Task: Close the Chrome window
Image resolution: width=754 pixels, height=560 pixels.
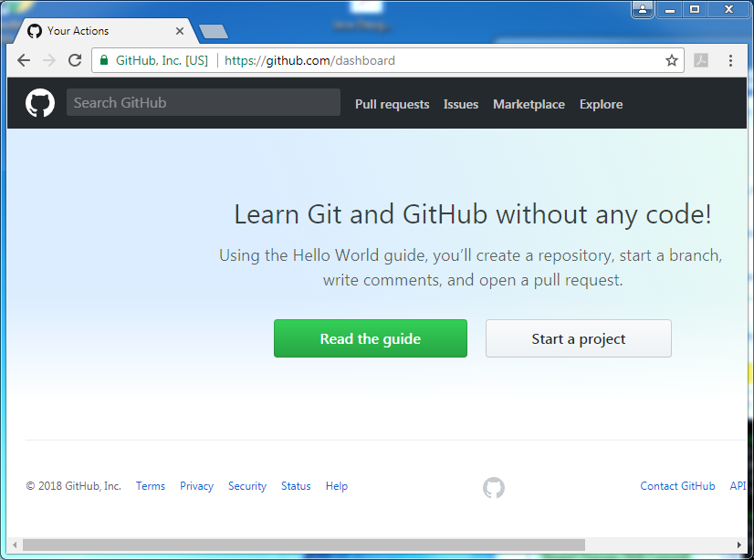Action: click(x=728, y=9)
